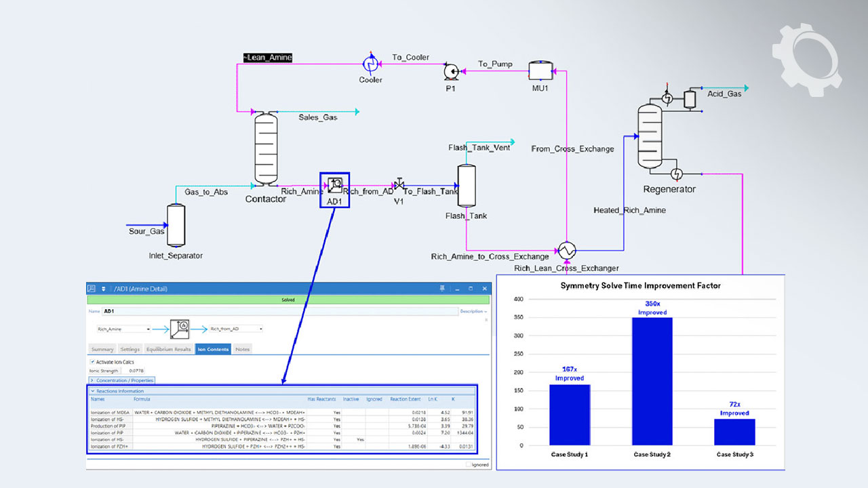Click the MU1 makeup unit icon
This screenshot has height=488, width=868.
pyautogui.click(x=540, y=70)
